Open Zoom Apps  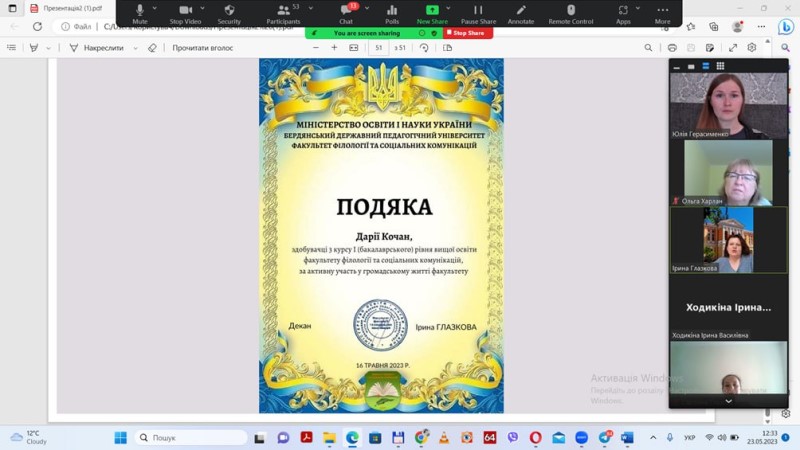pyautogui.click(x=623, y=14)
